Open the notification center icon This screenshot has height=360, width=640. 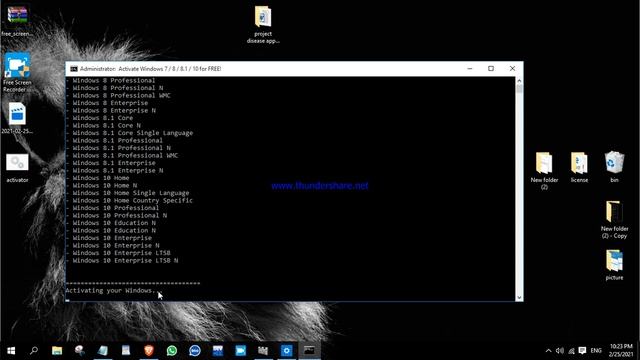coord(582,351)
